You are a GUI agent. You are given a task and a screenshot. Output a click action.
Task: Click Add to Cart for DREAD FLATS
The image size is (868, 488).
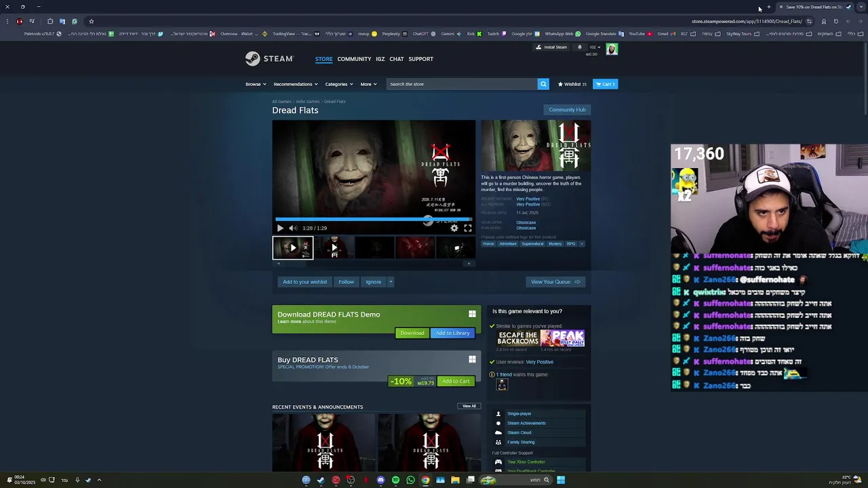(x=456, y=381)
